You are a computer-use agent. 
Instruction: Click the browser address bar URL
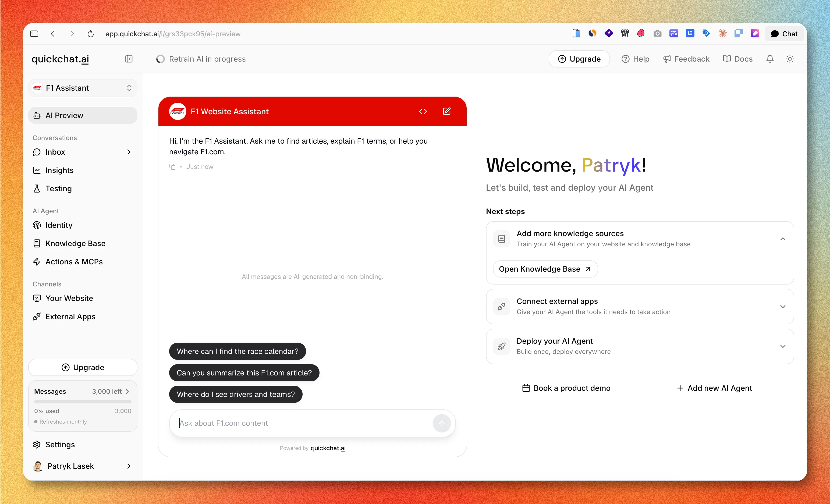pos(173,34)
